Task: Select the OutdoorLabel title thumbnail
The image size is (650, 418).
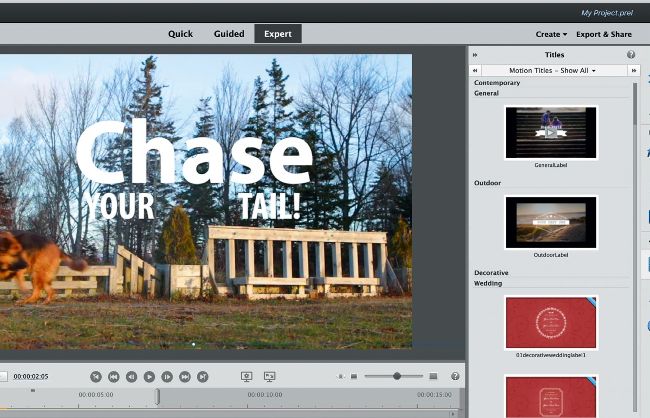Action: (x=551, y=222)
